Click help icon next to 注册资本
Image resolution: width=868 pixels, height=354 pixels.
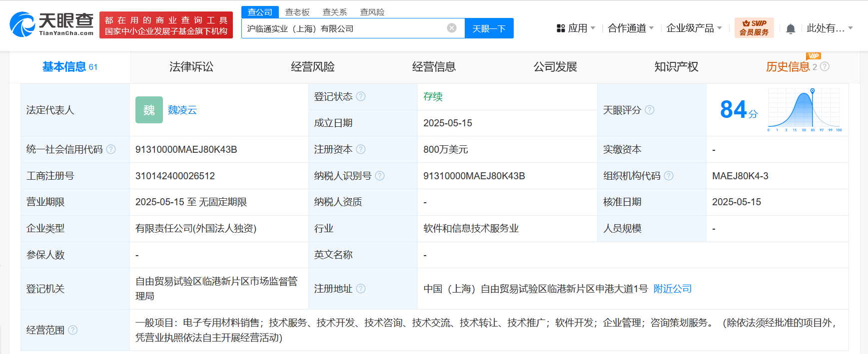click(x=361, y=149)
